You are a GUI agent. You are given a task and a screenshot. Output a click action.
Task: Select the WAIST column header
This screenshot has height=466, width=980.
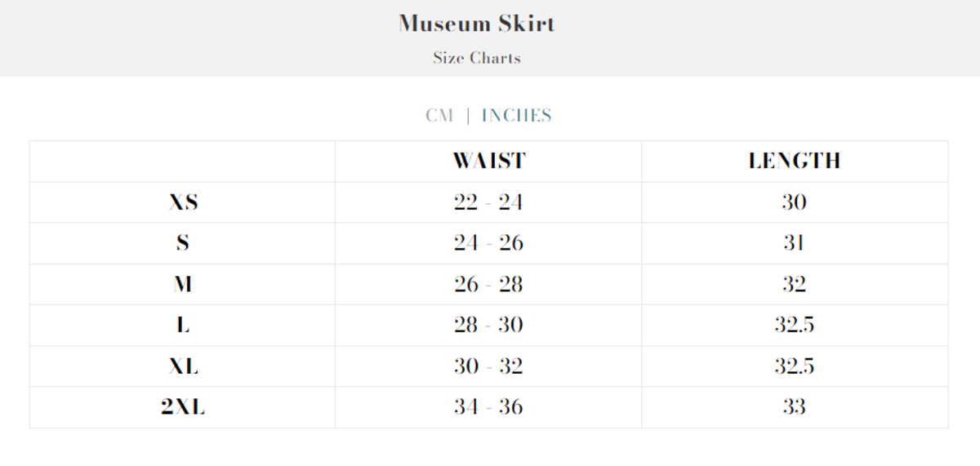click(x=488, y=161)
